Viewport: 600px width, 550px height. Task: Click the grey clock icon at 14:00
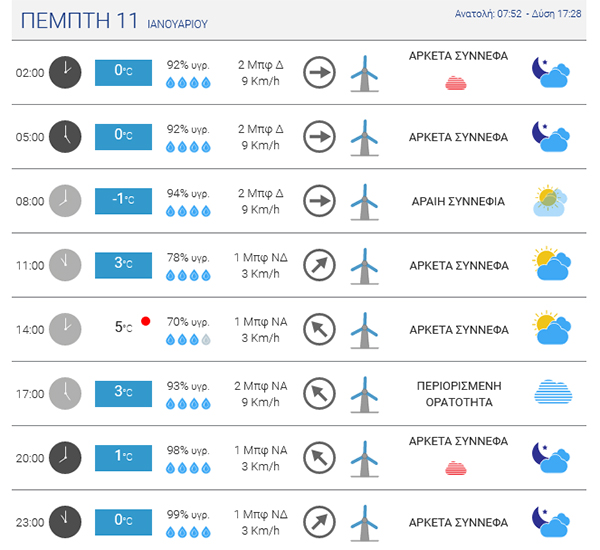(65, 329)
